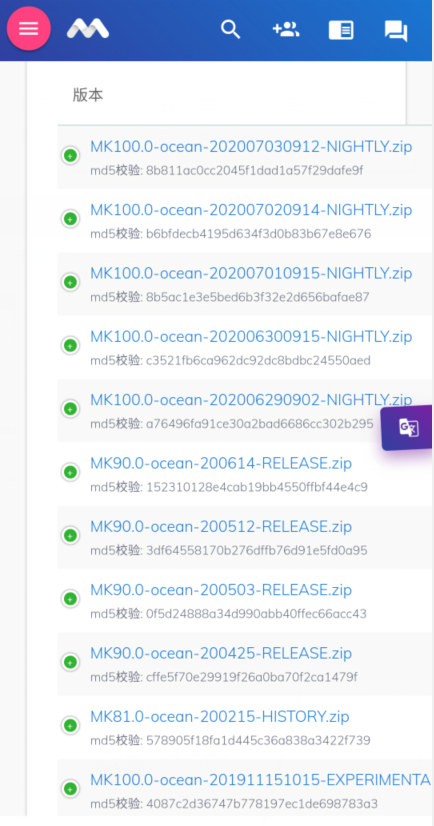The height and width of the screenshot is (826, 434).
Task: Download MK100.0-ocean-202007030912-NIGHTLY.zip
Action: (x=251, y=146)
